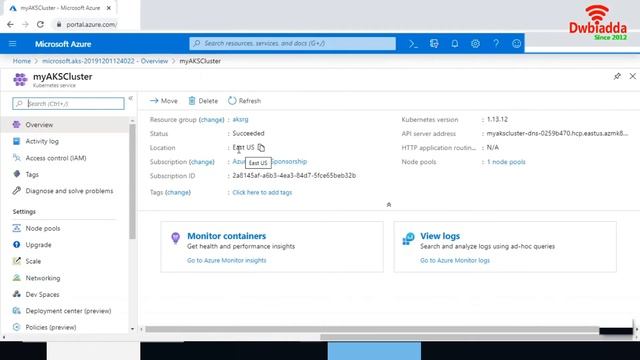This screenshot has width=640, height=360.
Task: Copy the East US location value
Action: point(261,147)
